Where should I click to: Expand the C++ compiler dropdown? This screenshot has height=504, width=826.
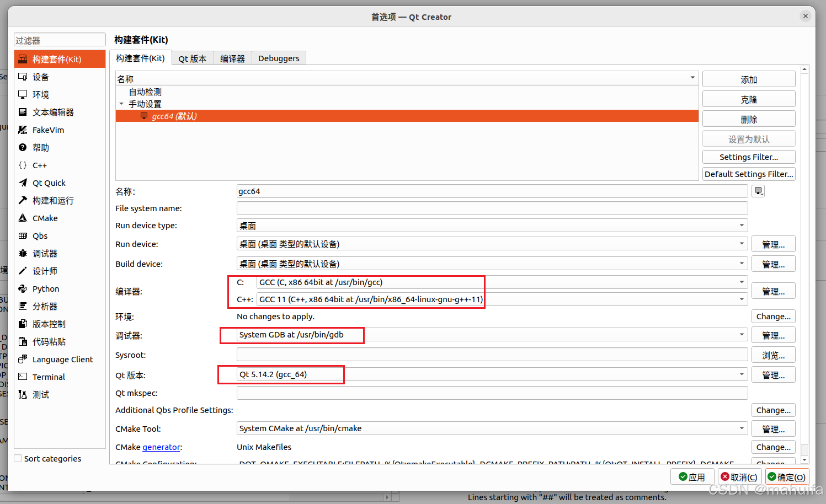(741, 299)
